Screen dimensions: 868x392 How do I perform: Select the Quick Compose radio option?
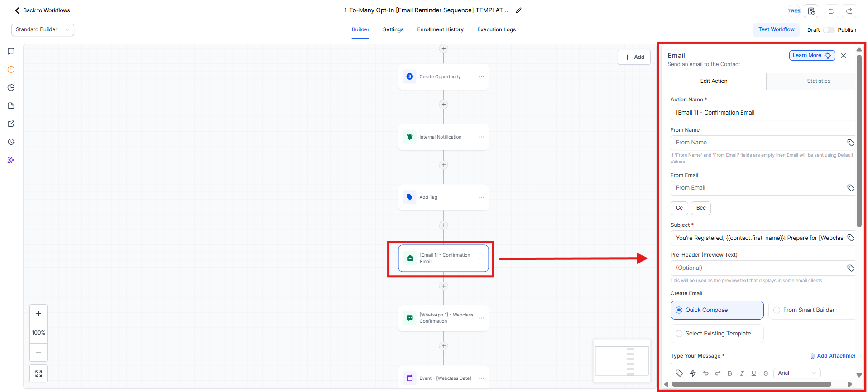click(x=717, y=310)
